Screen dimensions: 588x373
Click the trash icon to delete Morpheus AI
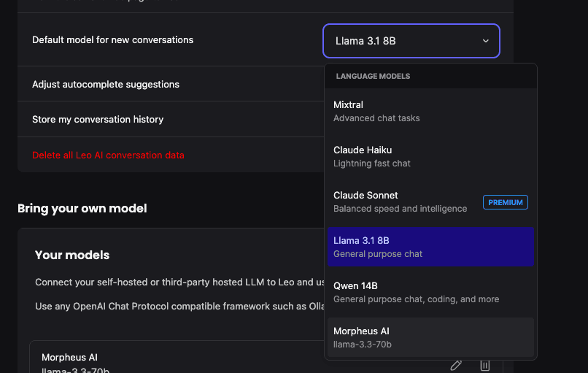click(x=485, y=365)
